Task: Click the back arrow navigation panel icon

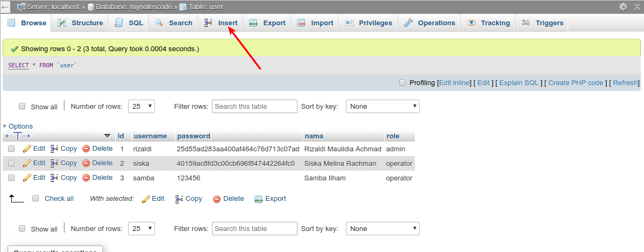Action: (6, 7)
